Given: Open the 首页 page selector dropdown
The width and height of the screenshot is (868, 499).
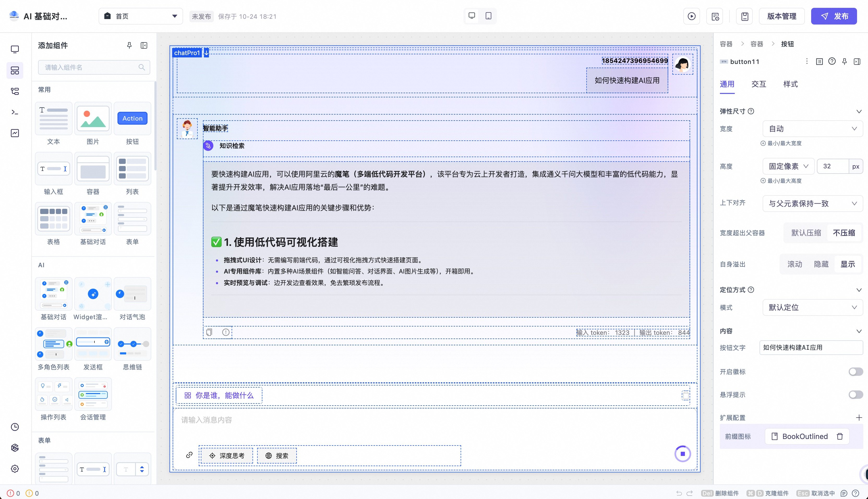Looking at the screenshot, I should pyautogui.click(x=141, y=16).
